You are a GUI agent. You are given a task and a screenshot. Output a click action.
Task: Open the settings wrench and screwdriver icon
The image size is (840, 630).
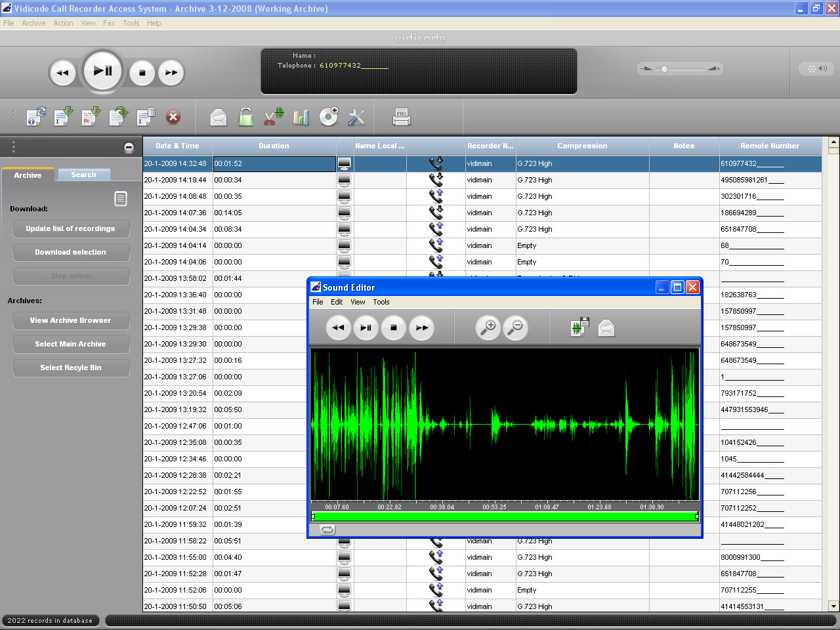(356, 117)
